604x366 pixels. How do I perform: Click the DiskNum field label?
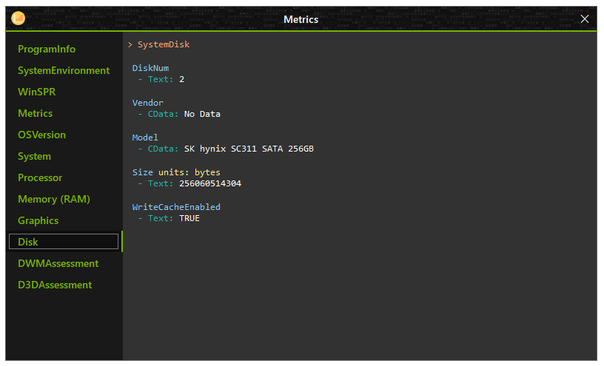click(x=150, y=68)
